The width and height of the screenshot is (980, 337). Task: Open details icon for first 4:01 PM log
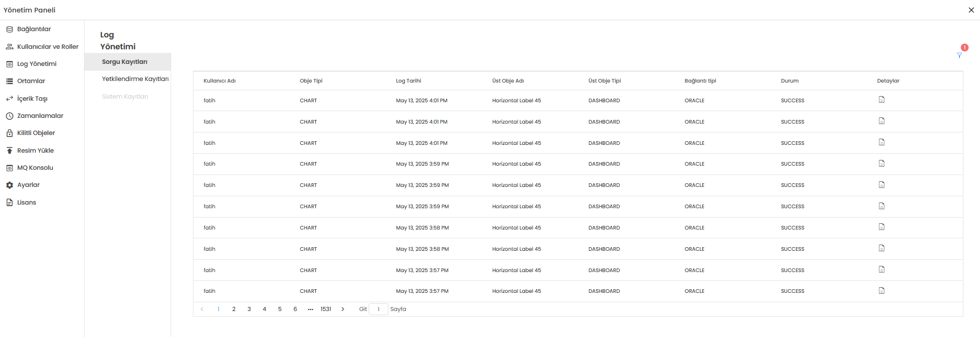point(881,100)
